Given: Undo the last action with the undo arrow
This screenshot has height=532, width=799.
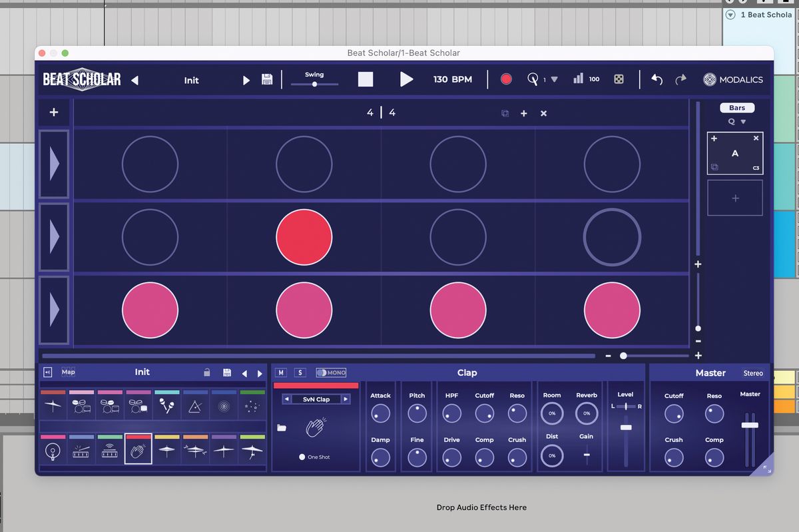Looking at the screenshot, I should coord(656,79).
